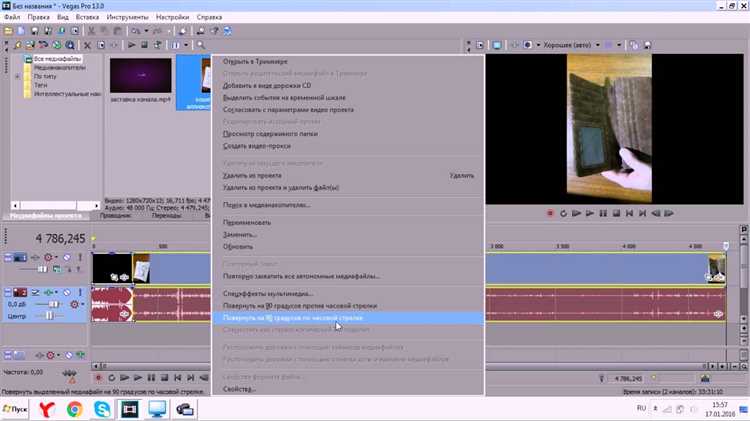This screenshot has width=750, height=421.
Task: Select Все медиафайлы in media tree
Action: (57, 59)
